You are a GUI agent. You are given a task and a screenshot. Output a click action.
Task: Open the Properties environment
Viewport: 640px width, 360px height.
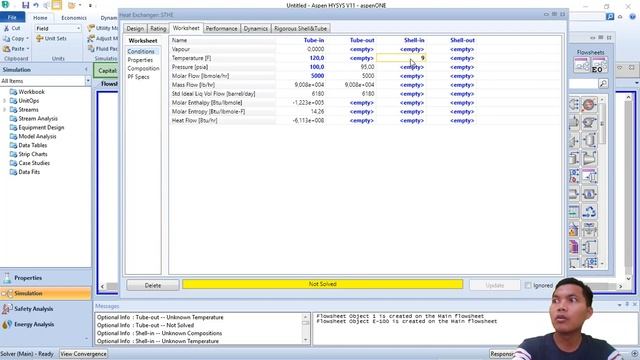click(46, 278)
